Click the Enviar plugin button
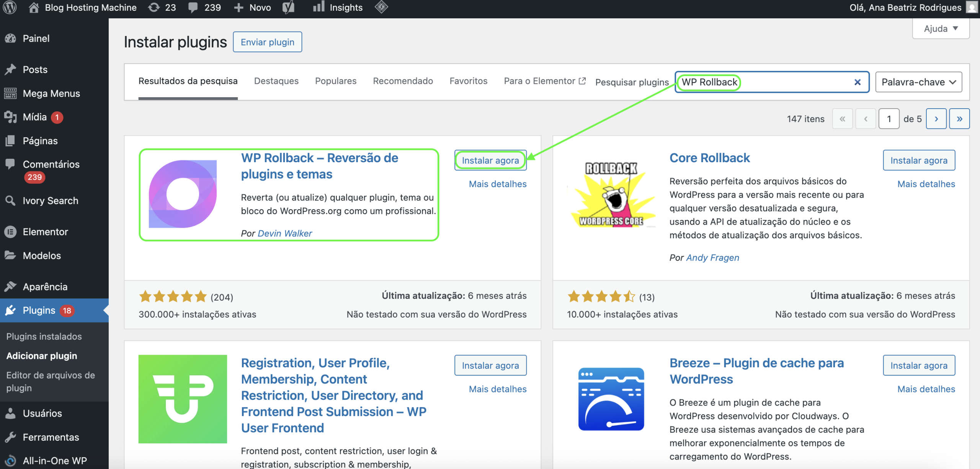This screenshot has width=980, height=469. (x=268, y=42)
